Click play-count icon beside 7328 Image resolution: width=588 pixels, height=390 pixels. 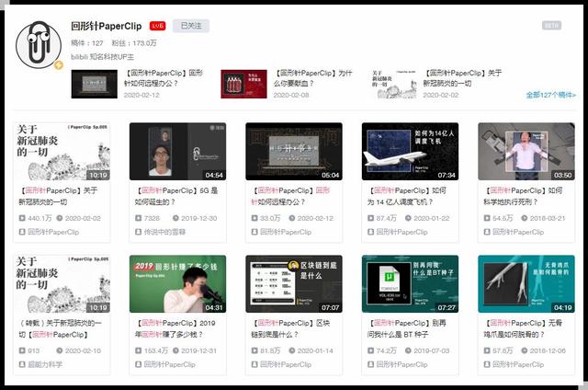[139, 218]
